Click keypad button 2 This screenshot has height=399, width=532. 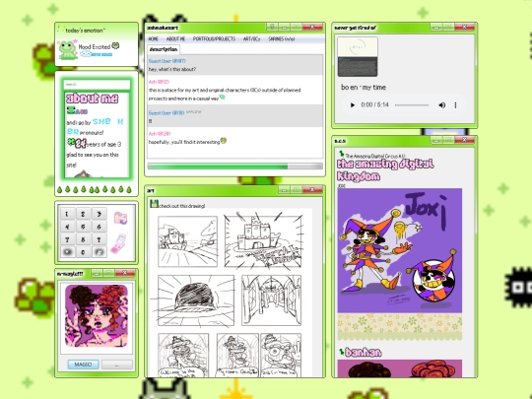pos(83,214)
